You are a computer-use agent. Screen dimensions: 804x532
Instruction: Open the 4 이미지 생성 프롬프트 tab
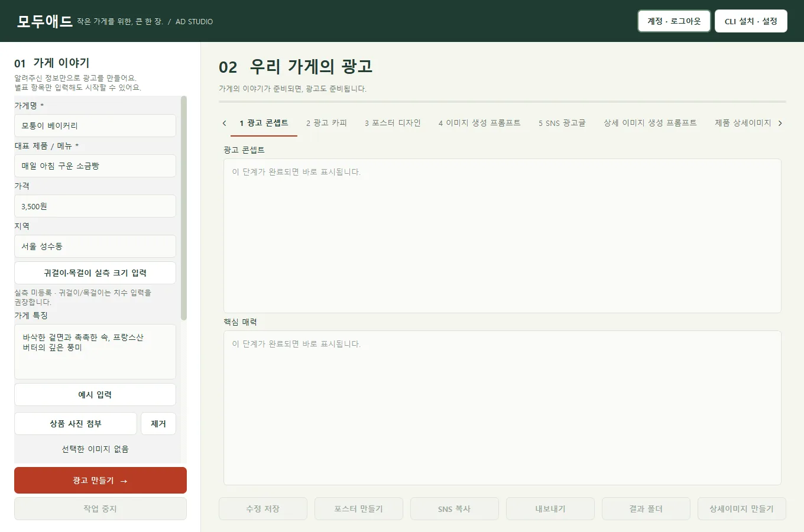479,123
